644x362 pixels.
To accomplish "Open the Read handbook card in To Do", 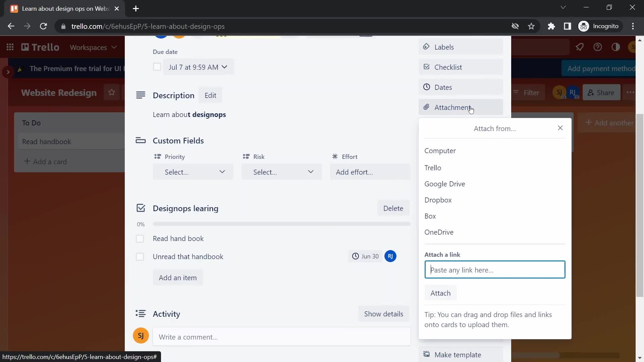I will [71, 141].
